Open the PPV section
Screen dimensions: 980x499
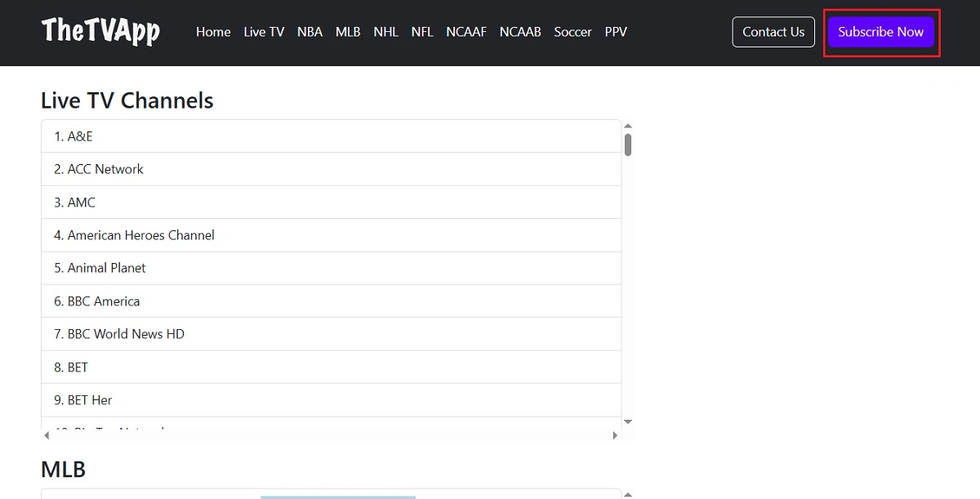pyautogui.click(x=616, y=32)
